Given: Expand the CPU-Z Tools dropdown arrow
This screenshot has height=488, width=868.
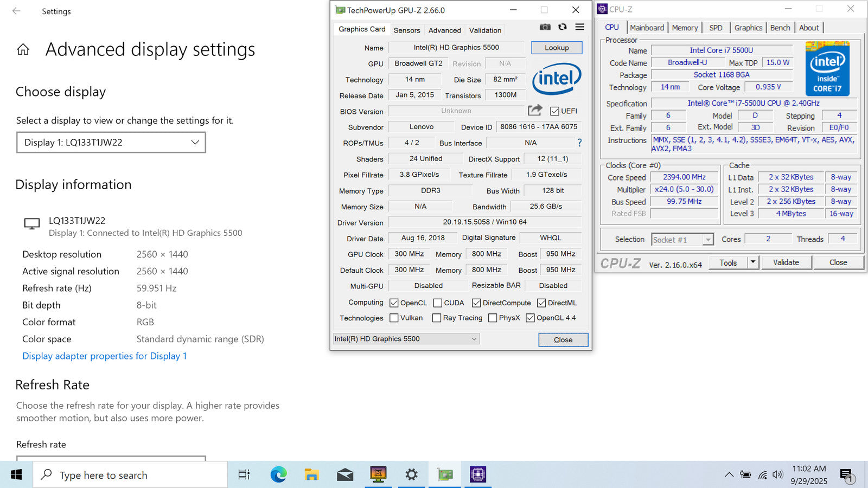Looking at the screenshot, I should [753, 262].
